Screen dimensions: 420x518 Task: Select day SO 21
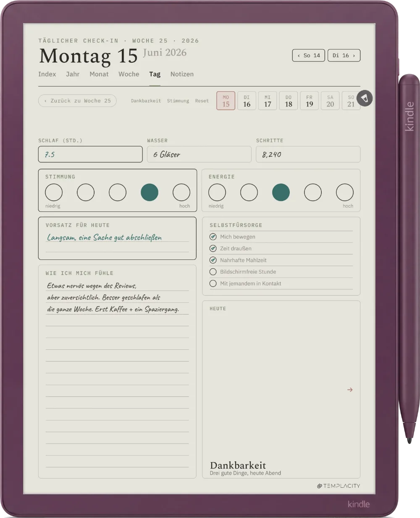coord(351,101)
